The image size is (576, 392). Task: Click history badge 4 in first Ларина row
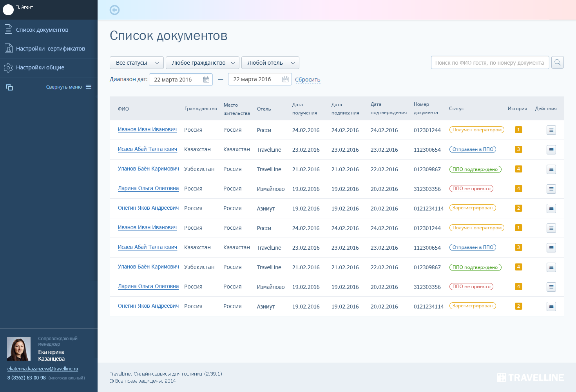point(518,189)
